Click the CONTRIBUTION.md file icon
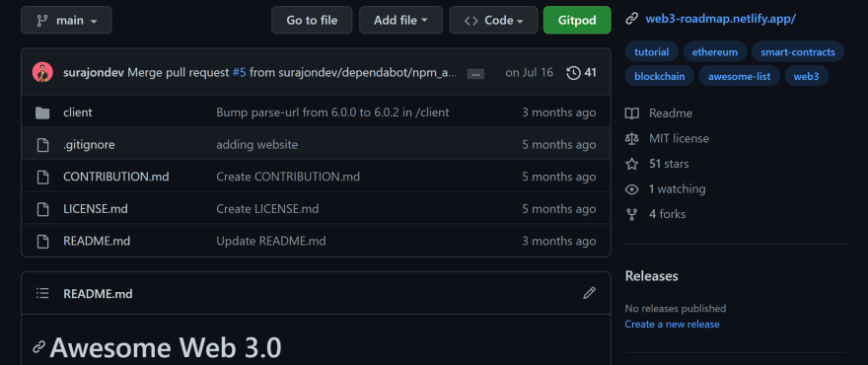The image size is (868, 365). tap(42, 177)
